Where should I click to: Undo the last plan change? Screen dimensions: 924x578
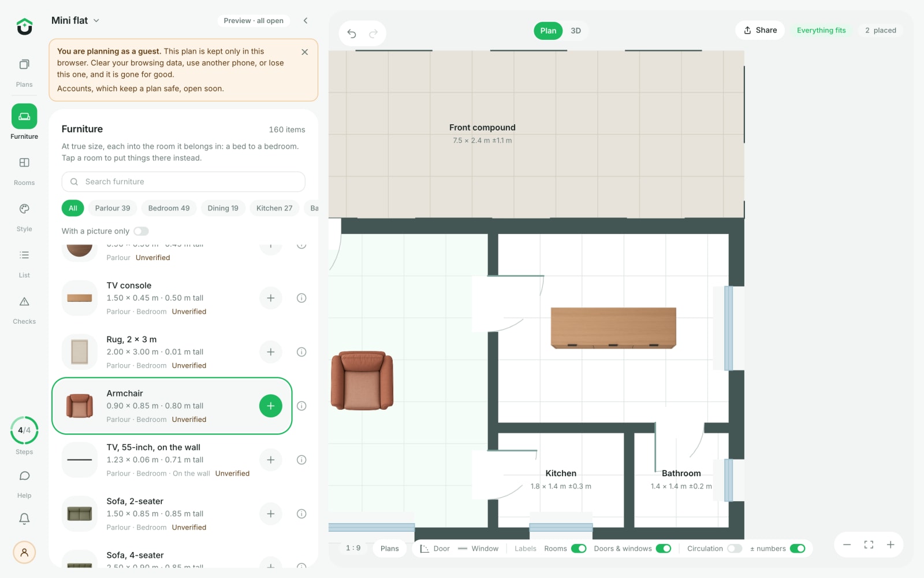(x=352, y=34)
